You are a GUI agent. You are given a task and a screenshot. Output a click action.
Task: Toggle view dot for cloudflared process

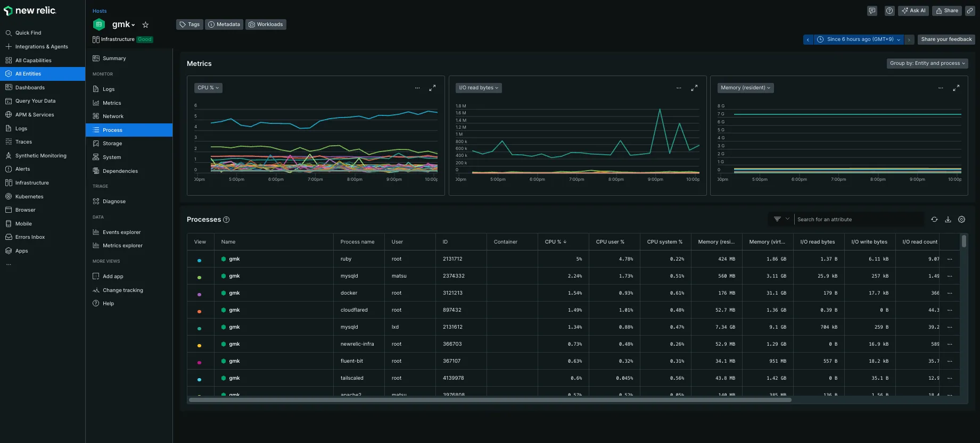pos(200,312)
